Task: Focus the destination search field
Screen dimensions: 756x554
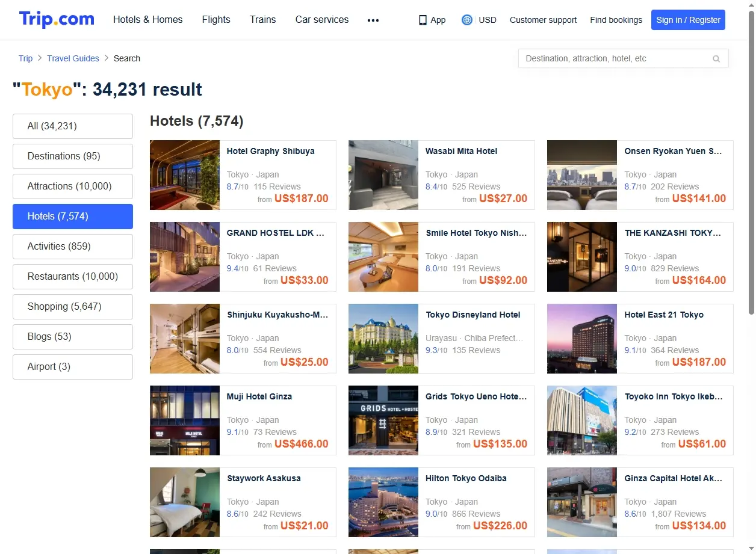Action: (x=623, y=58)
